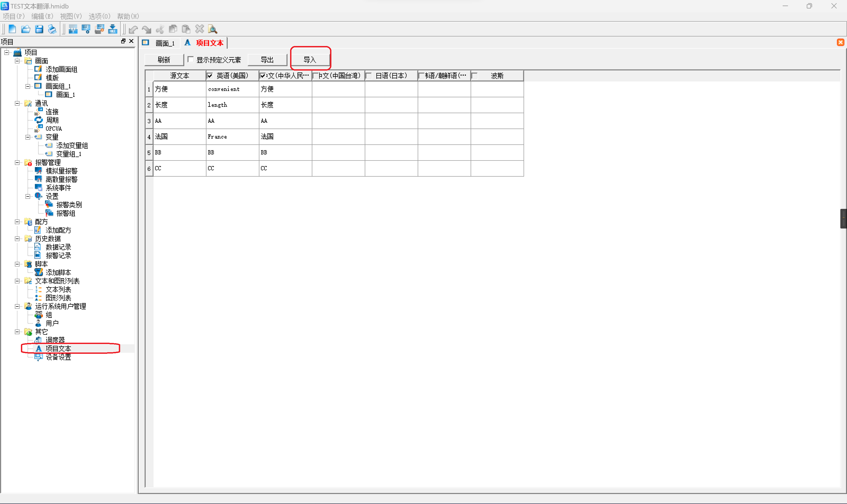
Task: Select 模版 in the tree
Action: tap(52, 78)
